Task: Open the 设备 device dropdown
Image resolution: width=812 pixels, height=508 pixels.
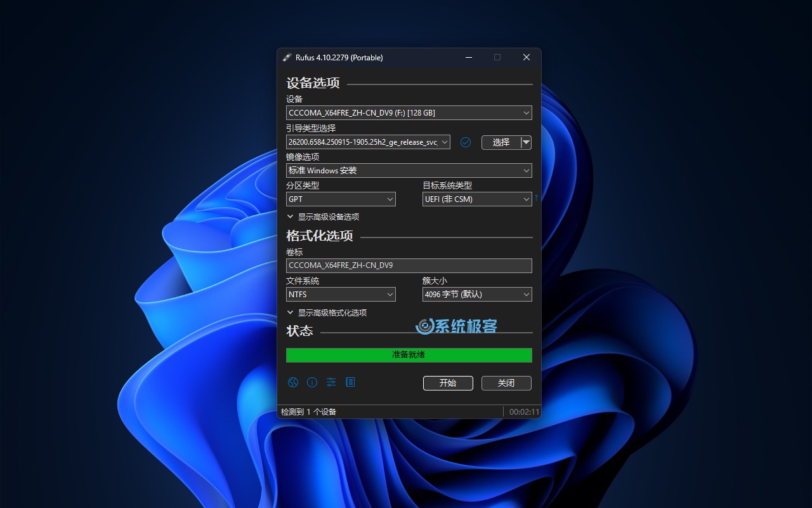Action: 409,113
